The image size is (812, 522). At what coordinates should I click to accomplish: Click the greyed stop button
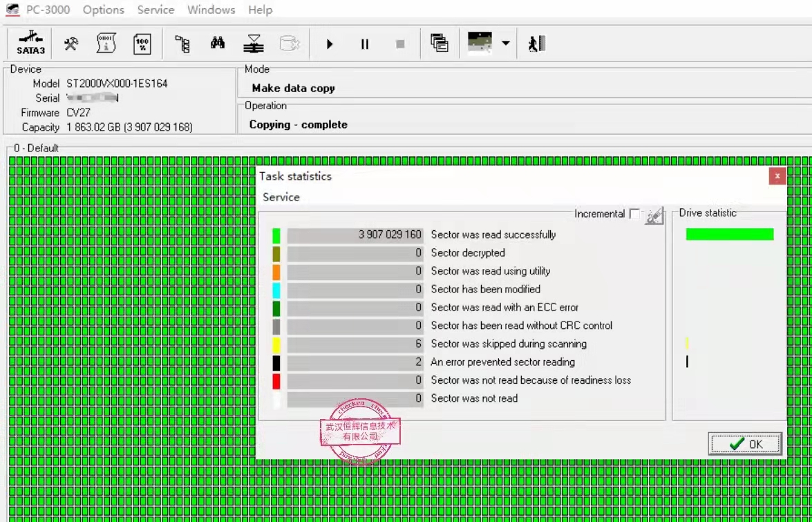tap(400, 44)
